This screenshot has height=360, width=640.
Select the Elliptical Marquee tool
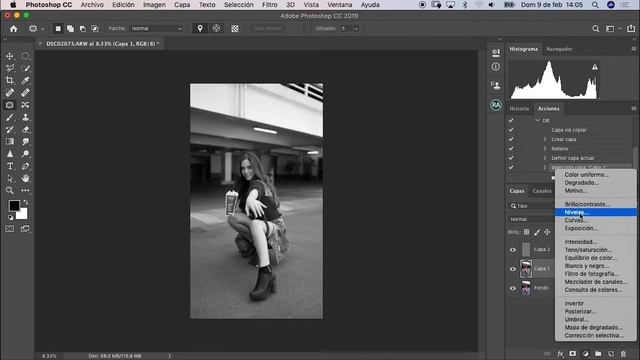coord(25,56)
